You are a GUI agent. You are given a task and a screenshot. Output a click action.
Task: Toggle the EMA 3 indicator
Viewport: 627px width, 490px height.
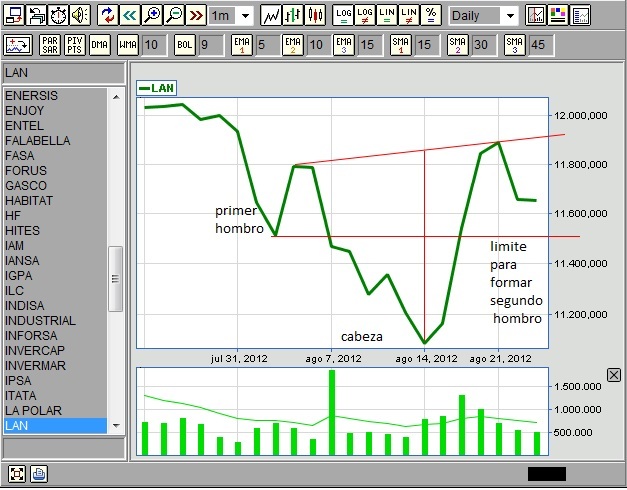point(343,45)
